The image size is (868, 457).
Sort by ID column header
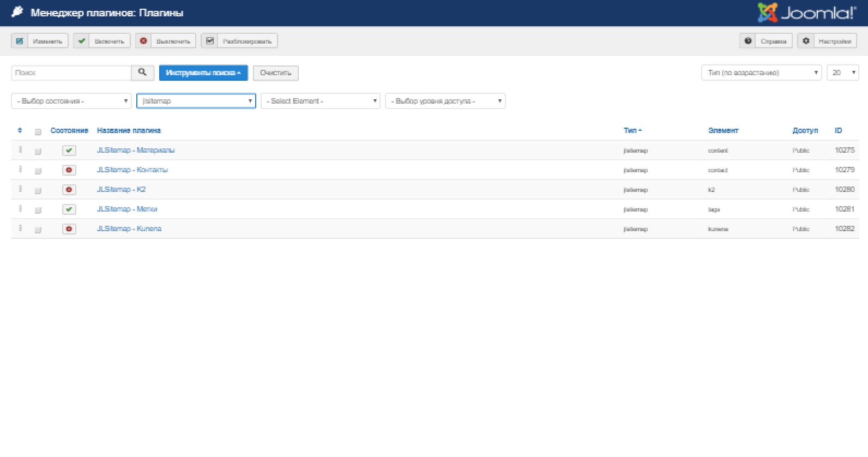point(839,130)
